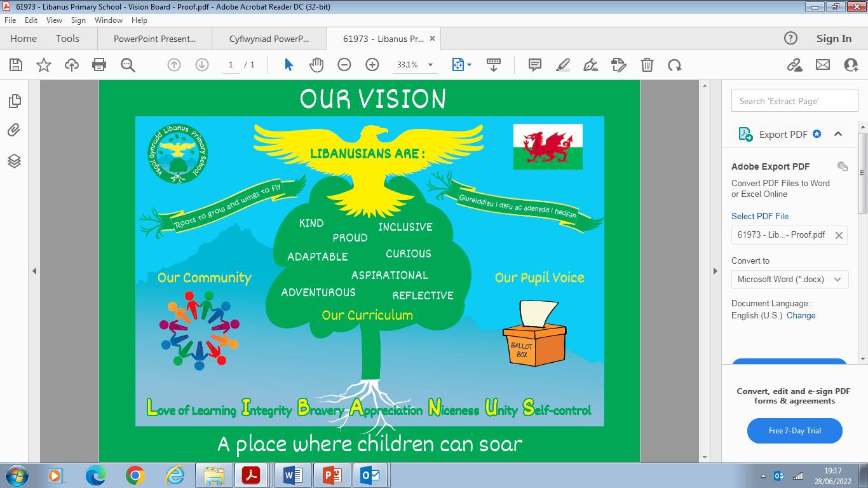Share a link to this file

[794, 65]
